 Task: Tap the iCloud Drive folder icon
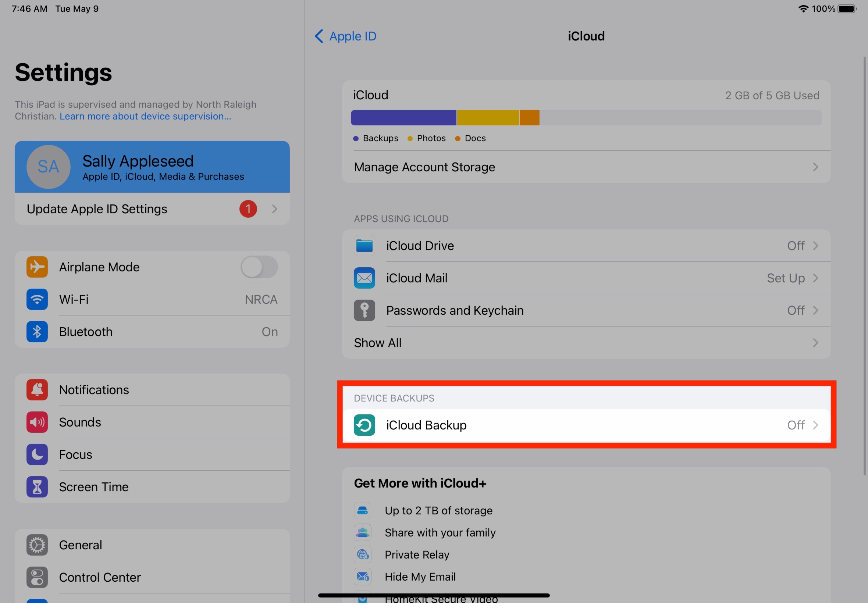(364, 246)
